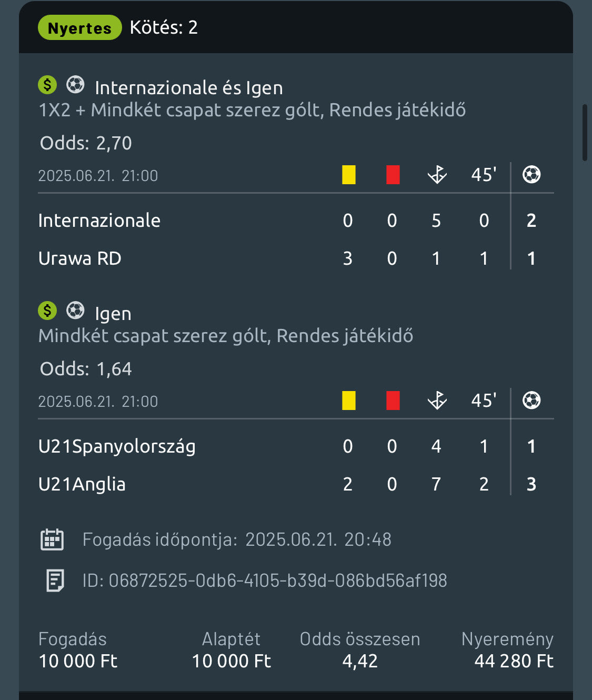Click the green dollar icon beside Igen bet
This screenshot has width=592, height=700.
click(x=47, y=311)
